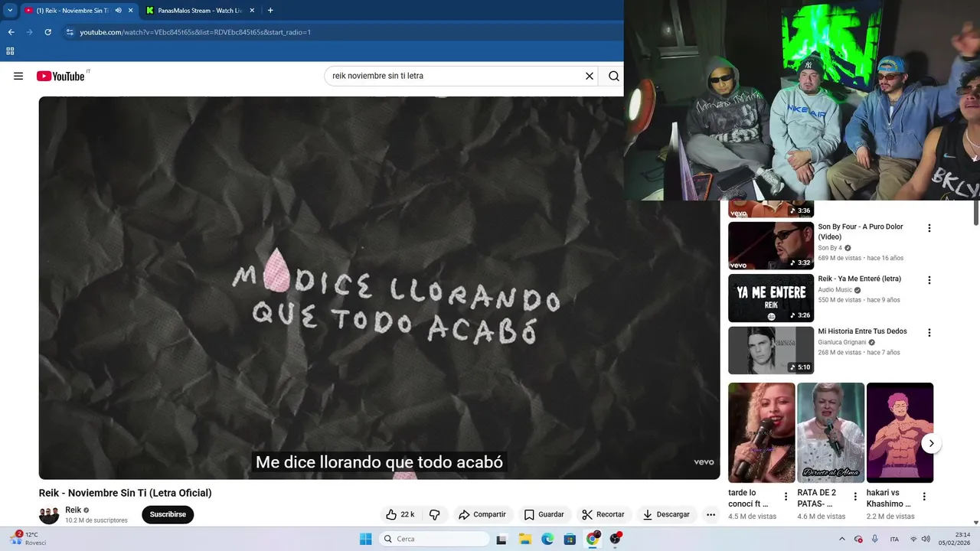Open the 'hakari vs Khashimo' short thumbnail
Viewport: 980px width, 551px height.
coord(900,432)
